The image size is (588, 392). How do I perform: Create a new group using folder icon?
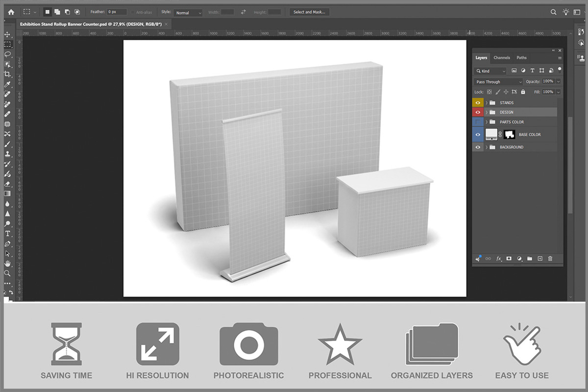(x=530, y=258)
